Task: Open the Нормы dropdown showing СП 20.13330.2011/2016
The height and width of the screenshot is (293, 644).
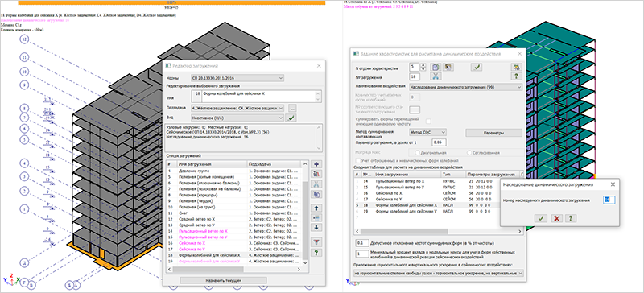Action: 237,77
